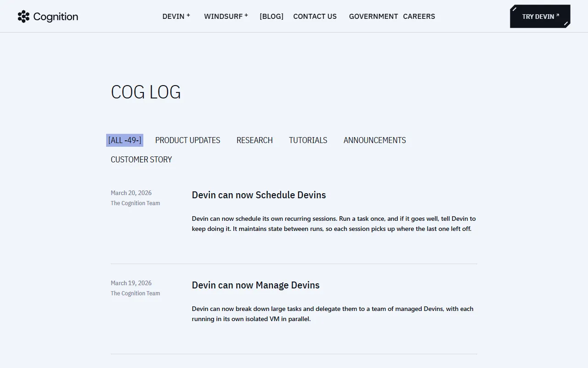Expand the Devin menu plus icon

(x=188, y=15)
